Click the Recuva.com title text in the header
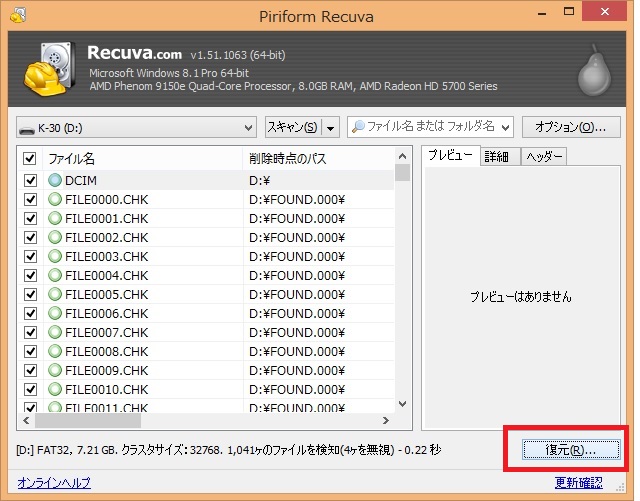This screenshot has width=640, height=501. [134, 53]
